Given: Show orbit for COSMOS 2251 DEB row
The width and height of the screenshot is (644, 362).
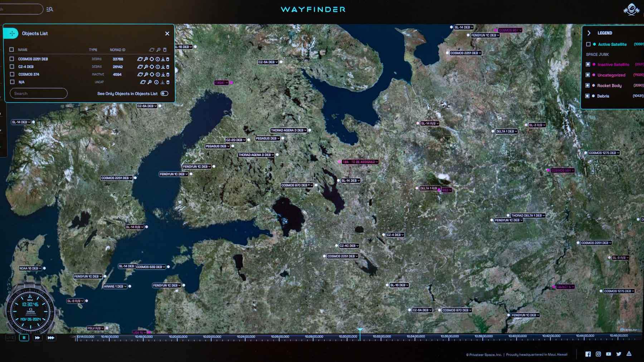Looking at the screenshot, I should pos(140,59).
